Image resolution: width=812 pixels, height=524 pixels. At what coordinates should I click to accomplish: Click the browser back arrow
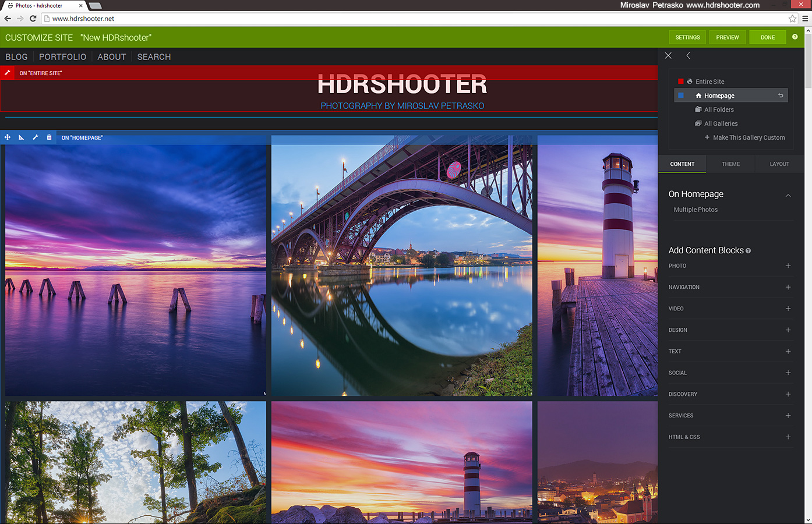(x=8, y=19)
